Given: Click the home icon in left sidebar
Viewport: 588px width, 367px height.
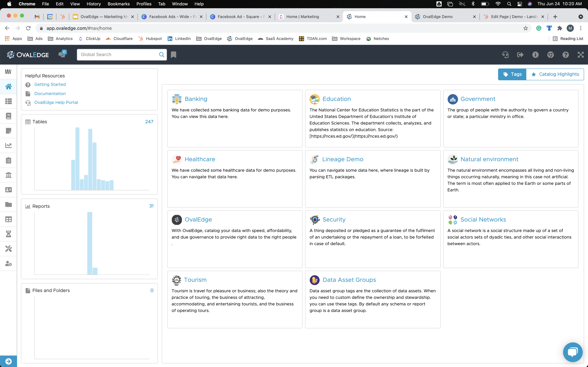Looking at the screenshot, I should (9, 86).
